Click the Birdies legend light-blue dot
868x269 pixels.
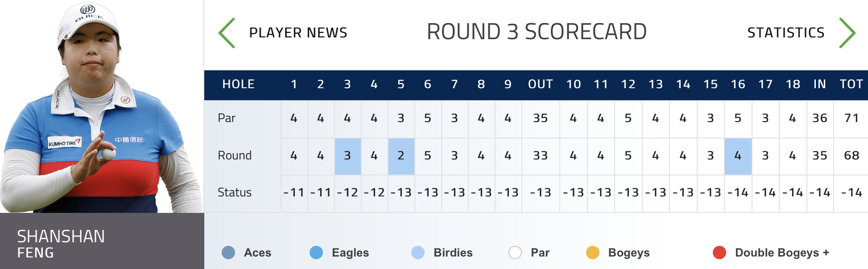[x=418, y=253]
